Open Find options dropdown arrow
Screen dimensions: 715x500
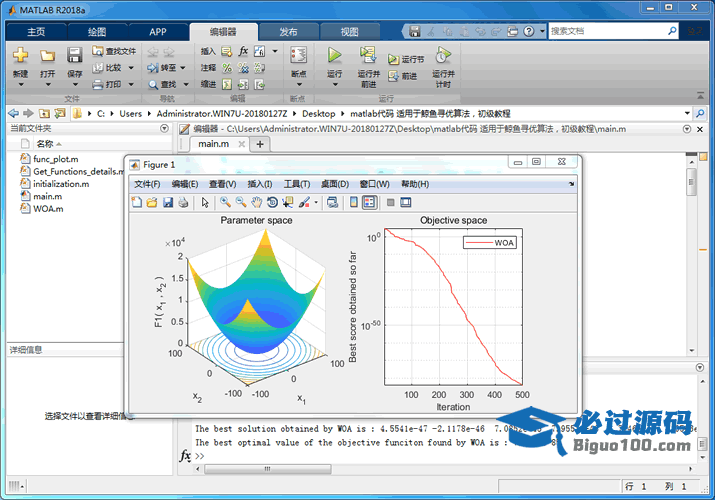point(186,85)
